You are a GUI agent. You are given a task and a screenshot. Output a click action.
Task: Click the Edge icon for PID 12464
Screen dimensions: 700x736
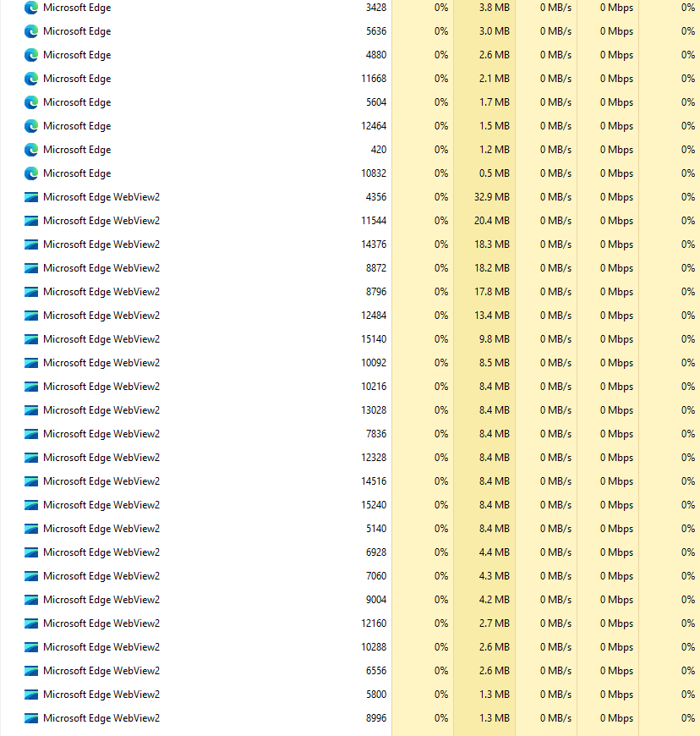(x=31, y=126)
